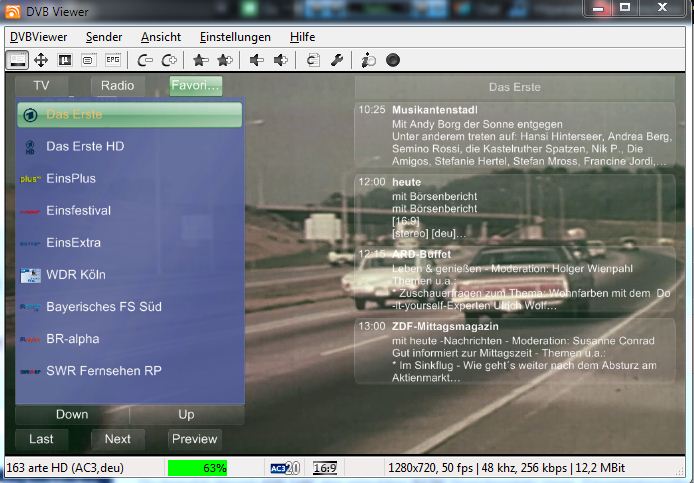Viewport: 694px width, 483px height.
Task: Click the subtitle window toolbar icon
Action: [88, 60]
